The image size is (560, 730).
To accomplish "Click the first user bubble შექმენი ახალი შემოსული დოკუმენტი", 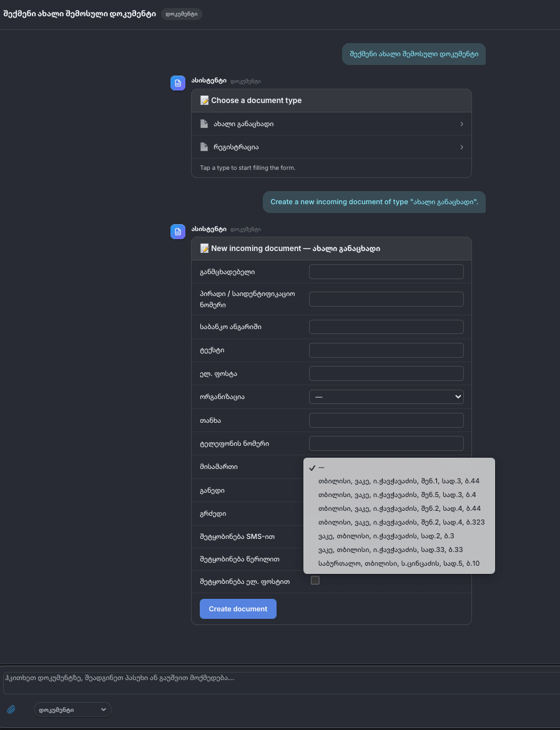I will tap(414, 54).
